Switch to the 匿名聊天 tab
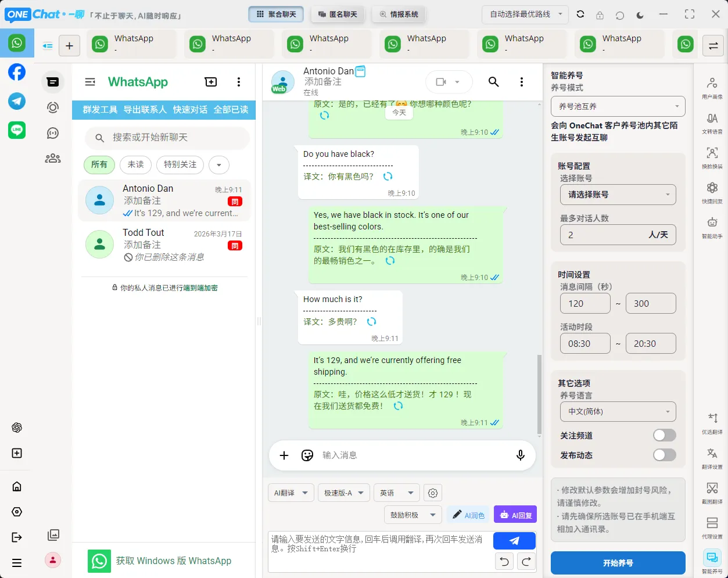728x578 pixels. pyautogui.click(x=338, y=14)
